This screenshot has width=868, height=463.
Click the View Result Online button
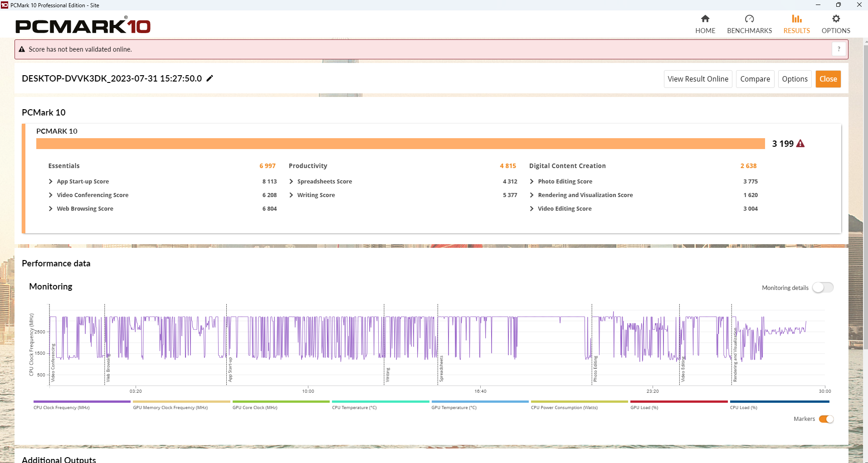point(697,79)
